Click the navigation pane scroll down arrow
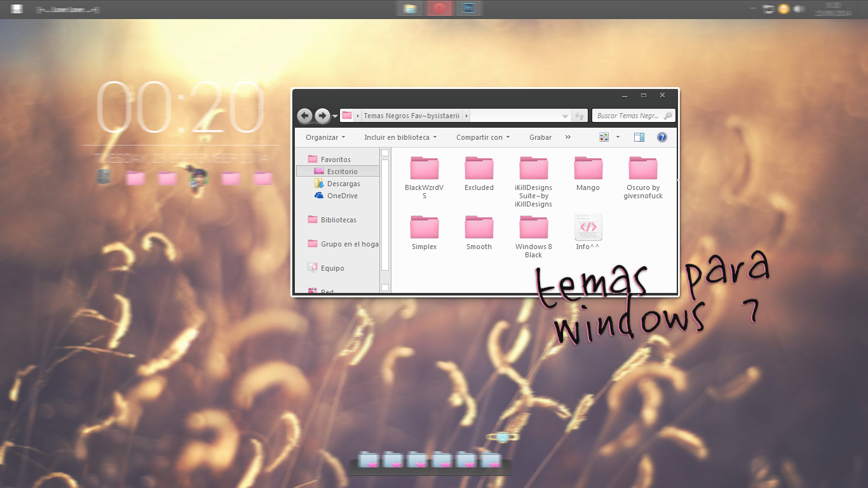This screenshot has height=488, width=868. 385,288
